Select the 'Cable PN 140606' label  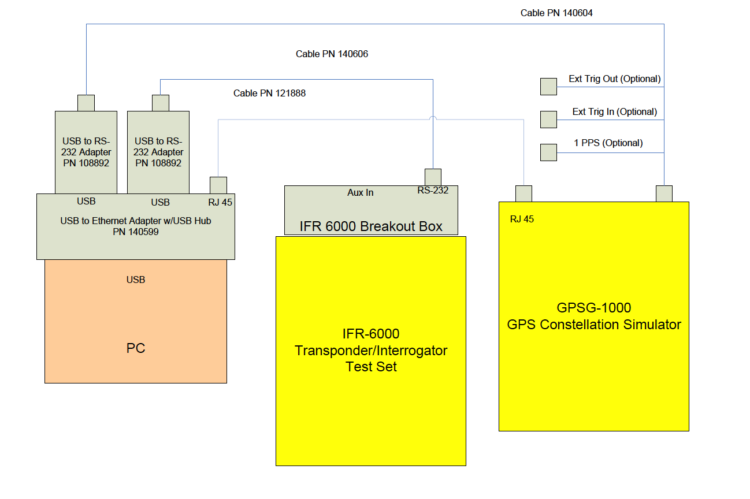[332, 54]
